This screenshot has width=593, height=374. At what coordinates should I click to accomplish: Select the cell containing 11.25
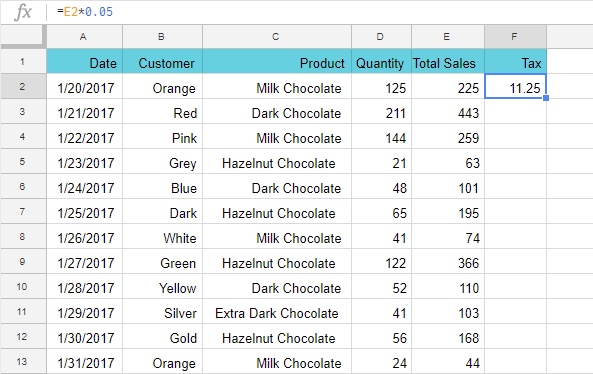pyautogui.click(x=515, y=87)
